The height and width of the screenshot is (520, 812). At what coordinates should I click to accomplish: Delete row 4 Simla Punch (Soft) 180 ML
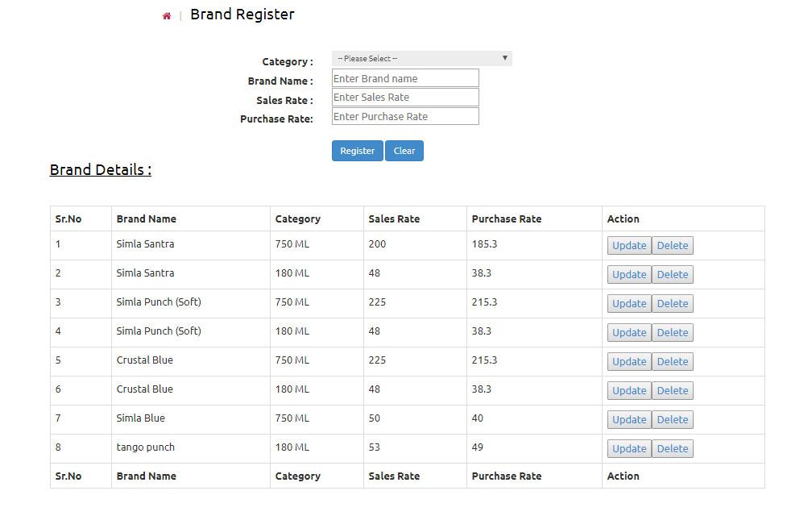click(672, 333)
